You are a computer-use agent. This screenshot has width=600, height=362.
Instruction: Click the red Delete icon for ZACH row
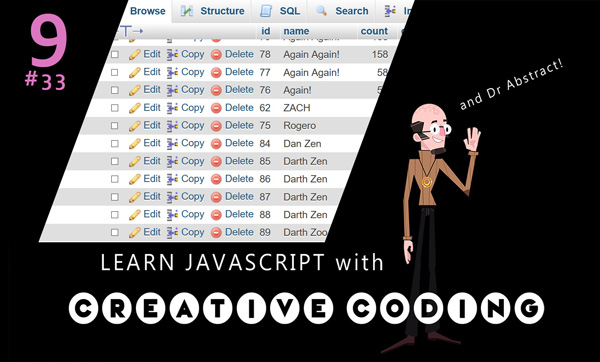[x=216, y=108]
